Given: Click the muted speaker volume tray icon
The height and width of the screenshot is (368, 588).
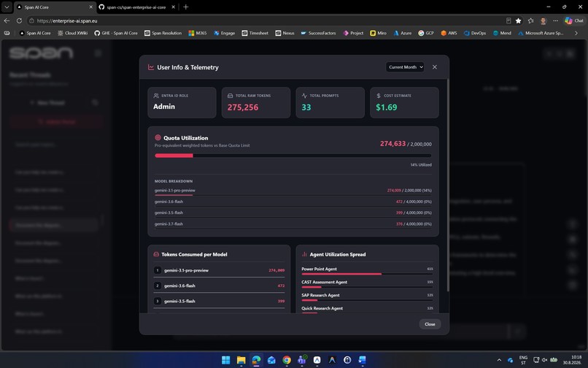Looking at the screenshot, I should tap(544, 360).
